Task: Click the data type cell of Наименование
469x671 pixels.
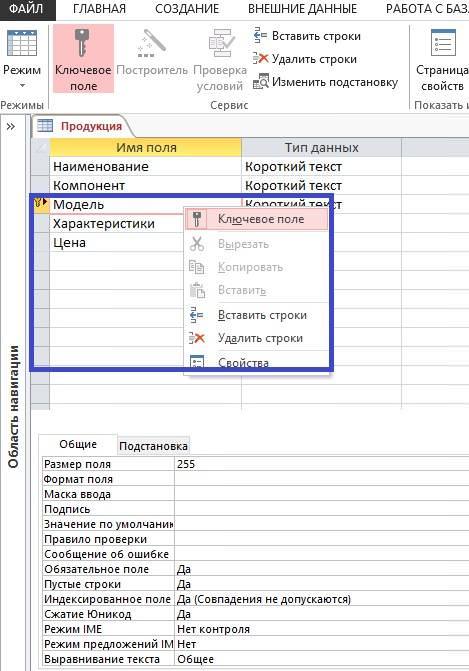Action: tap(321, 166)
